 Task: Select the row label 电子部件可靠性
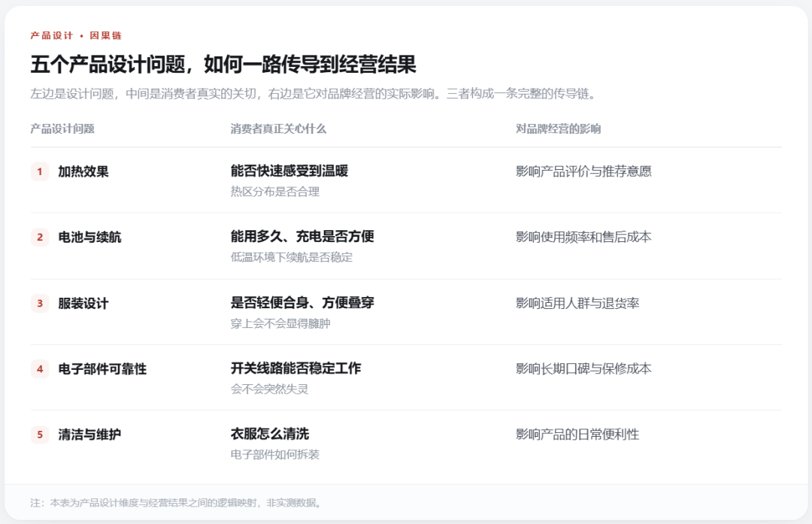click(x=102, y=369)
